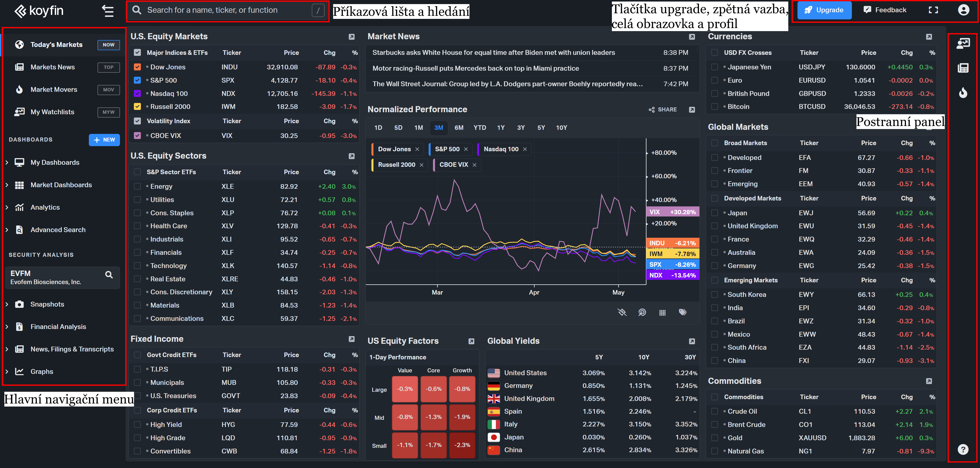
Task: Uncheck the S&P 500 checkbox
Action: point(137,81)
